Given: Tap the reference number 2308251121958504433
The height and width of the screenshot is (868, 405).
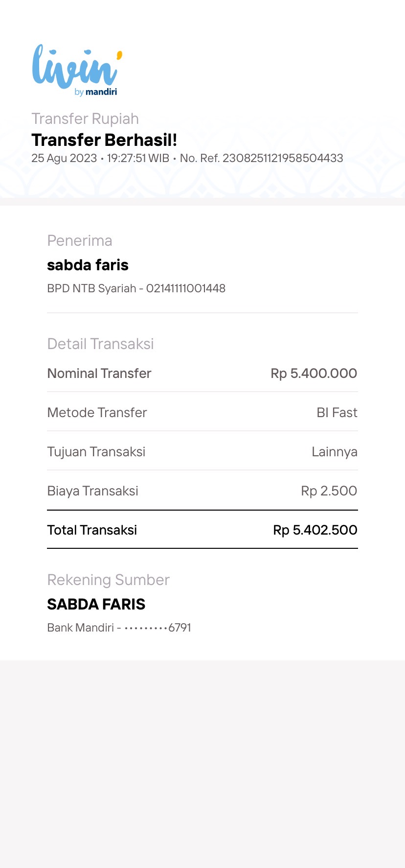Looking at the screenshot, I should coord(283,158).
